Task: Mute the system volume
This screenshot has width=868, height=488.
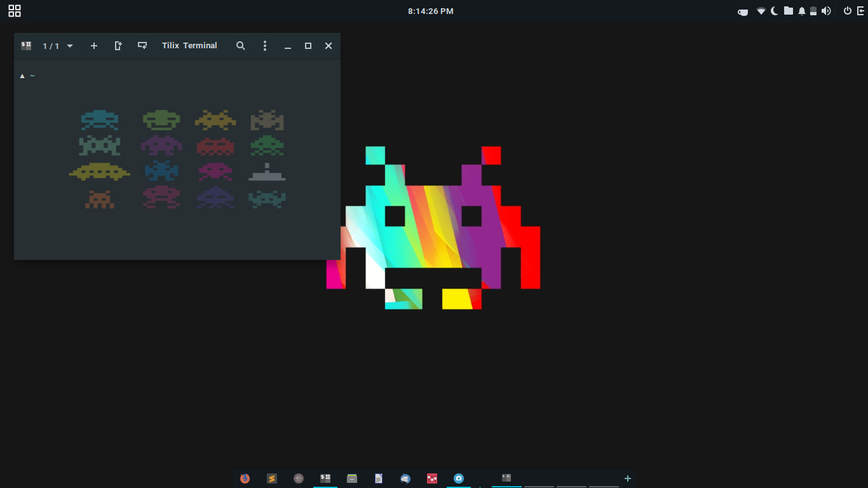Action: [x=827, y=11]
